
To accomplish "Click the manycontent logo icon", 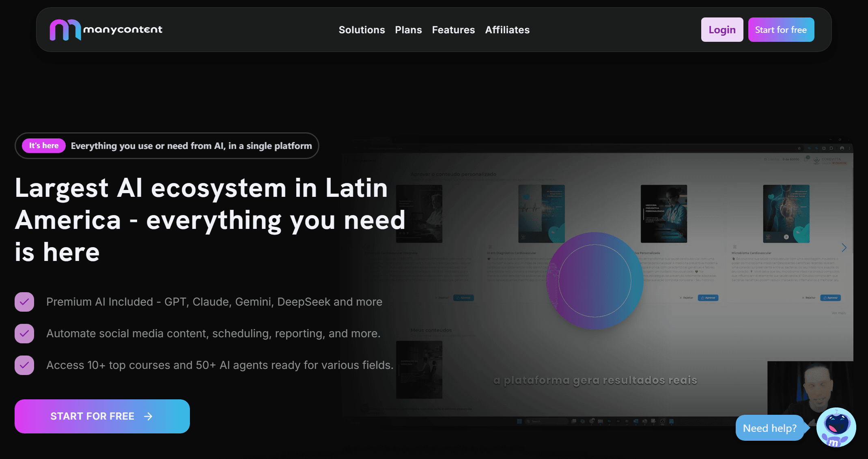I will [x=65, y=30].
